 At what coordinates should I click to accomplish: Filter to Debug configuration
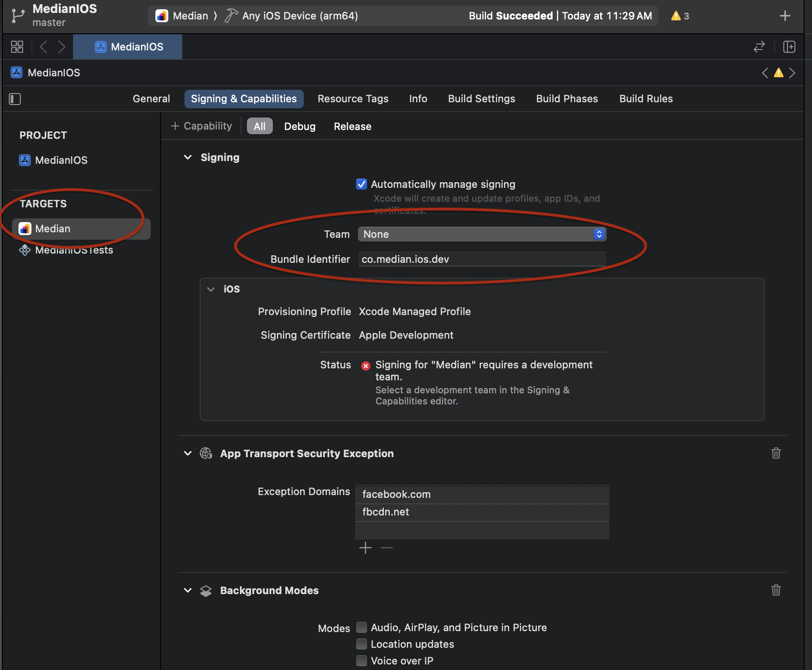pos(300,126)
